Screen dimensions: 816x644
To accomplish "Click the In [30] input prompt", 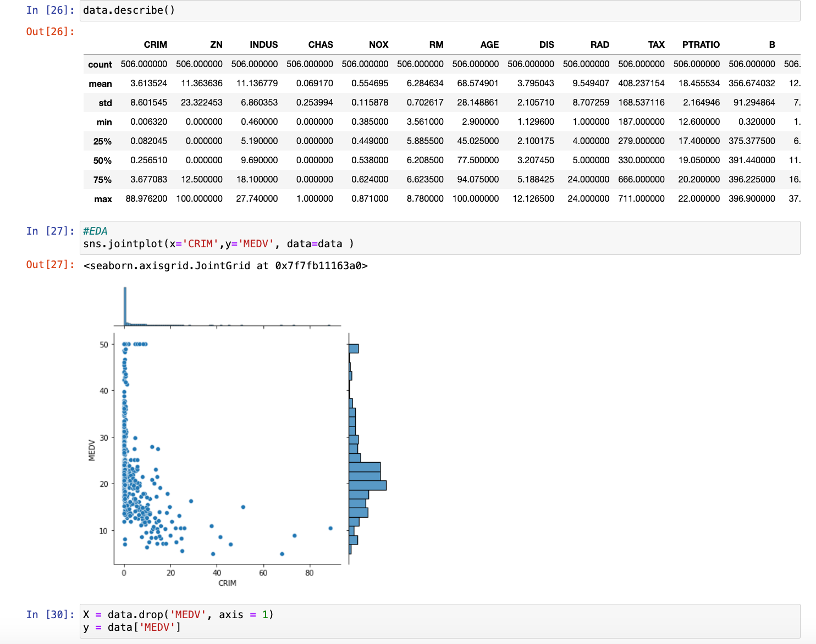I will [x=50, y=614].
